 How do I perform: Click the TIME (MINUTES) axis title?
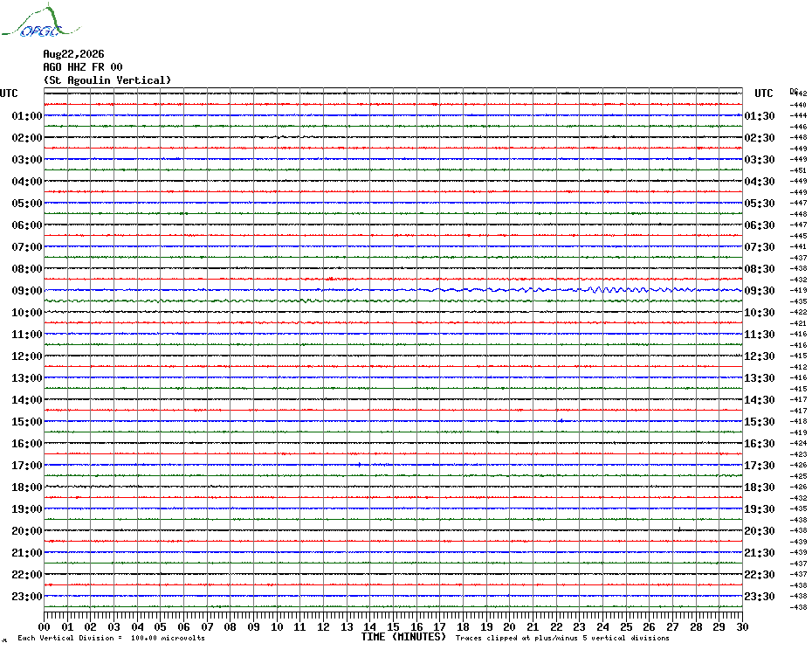point(403,637)
